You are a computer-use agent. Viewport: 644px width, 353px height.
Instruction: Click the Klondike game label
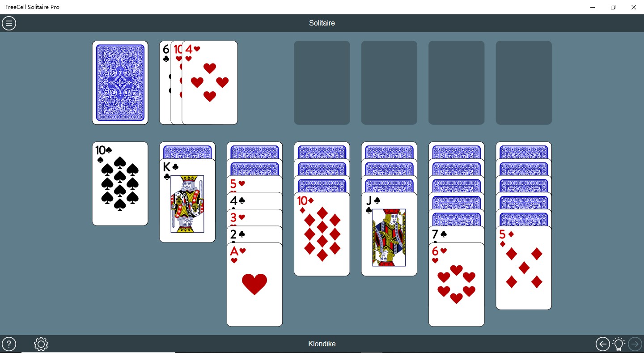click(x=322, y=344)
